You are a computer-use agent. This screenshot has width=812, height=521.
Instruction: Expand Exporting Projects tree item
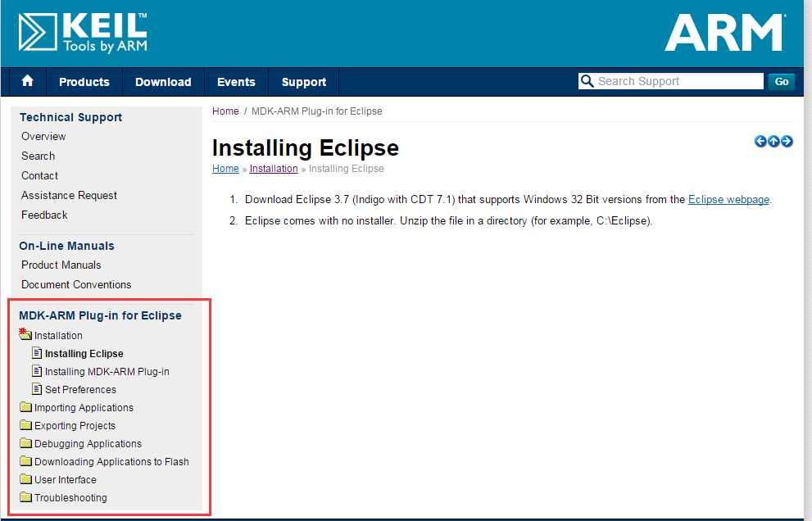(x=75, y=426)
